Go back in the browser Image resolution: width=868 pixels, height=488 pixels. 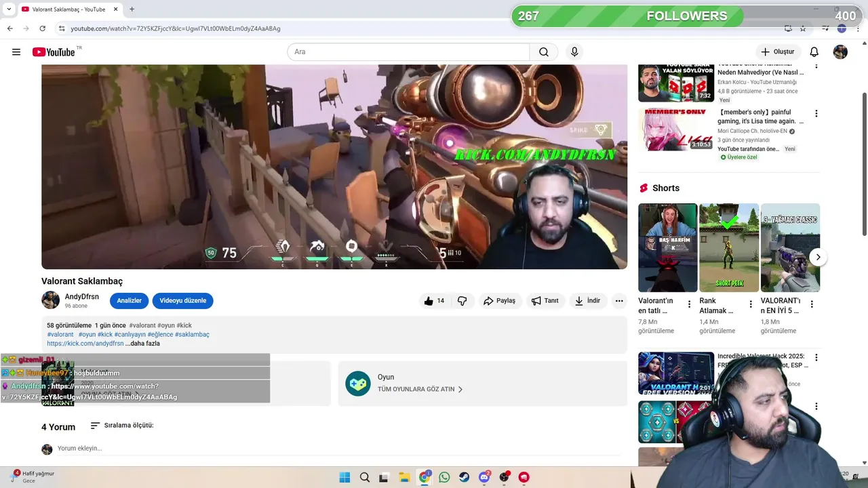[x=9, y=28]
